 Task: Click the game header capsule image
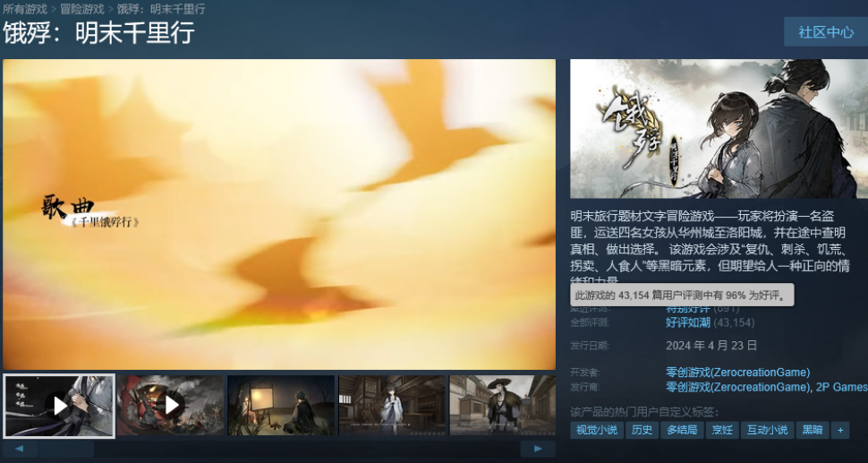tap(719, 128)
